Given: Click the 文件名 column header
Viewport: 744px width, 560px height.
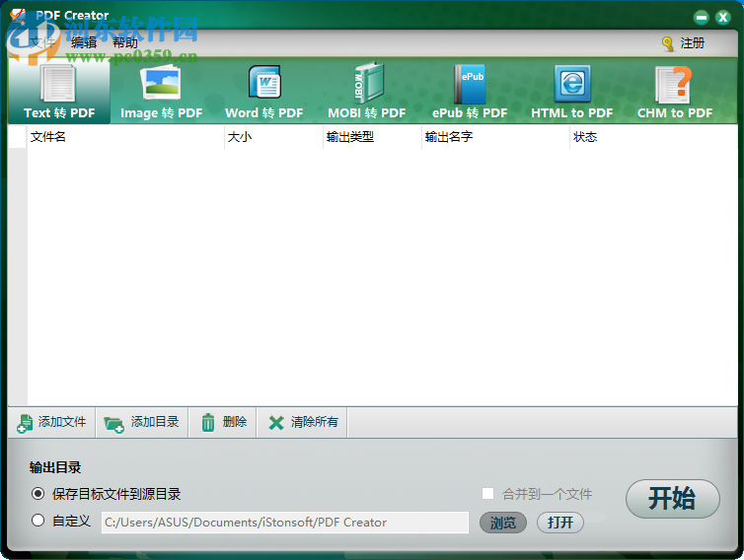Looking at the screenshot, I should click(125, 137).
